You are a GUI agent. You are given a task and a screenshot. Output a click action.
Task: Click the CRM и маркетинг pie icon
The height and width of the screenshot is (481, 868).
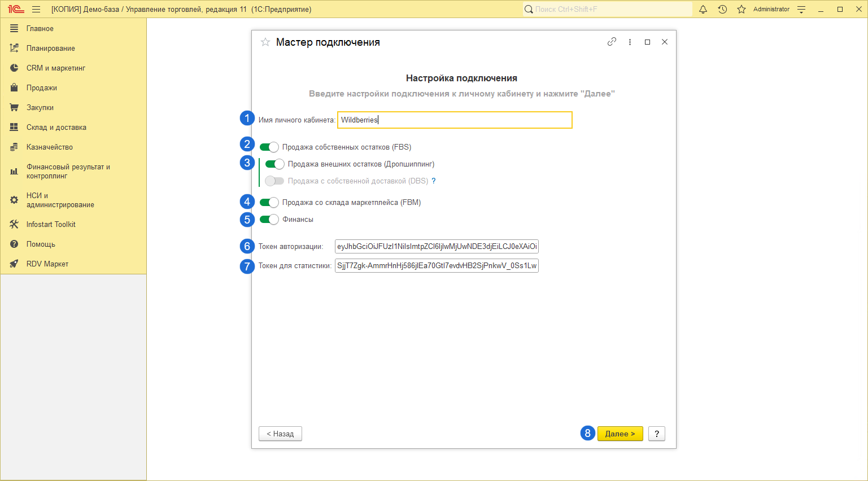pyautogui.click(x=14, y=68)
